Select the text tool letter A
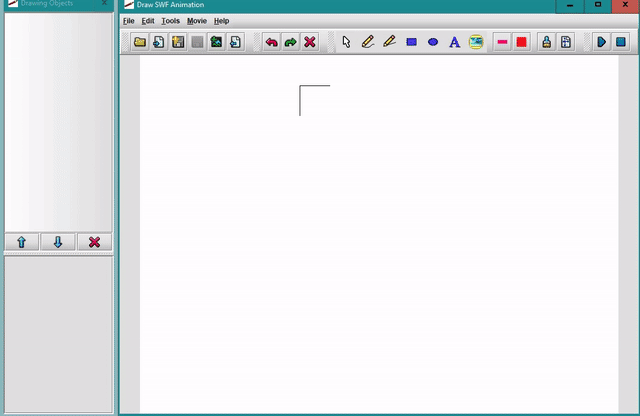The image size is (640, 416). tap(455, 42)
